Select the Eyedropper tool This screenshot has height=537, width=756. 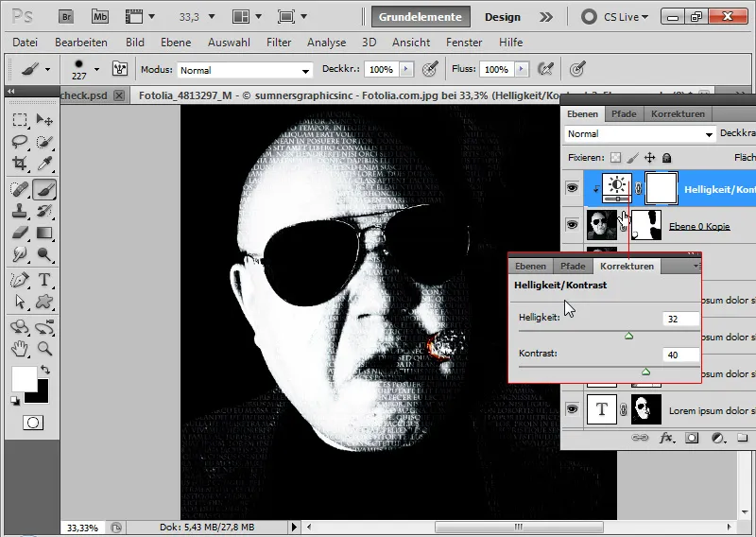tap(44, 164)
